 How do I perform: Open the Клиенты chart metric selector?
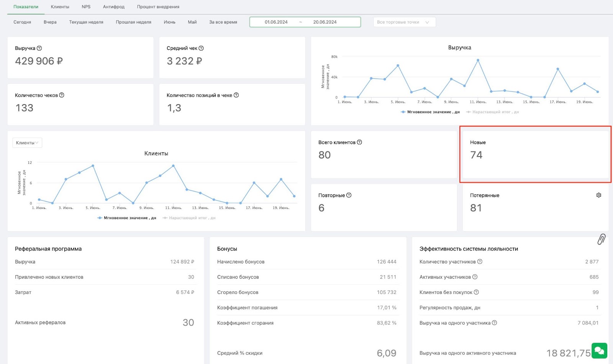[x=27, y=143]
